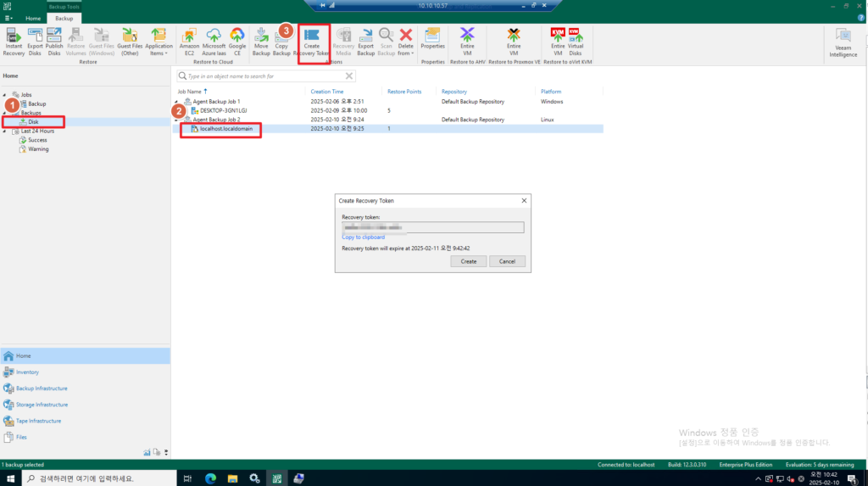This screenshot has height=486, width=868.
Task: Click Guest Files (Other) ribbon icon
Action: pos(130,42)
